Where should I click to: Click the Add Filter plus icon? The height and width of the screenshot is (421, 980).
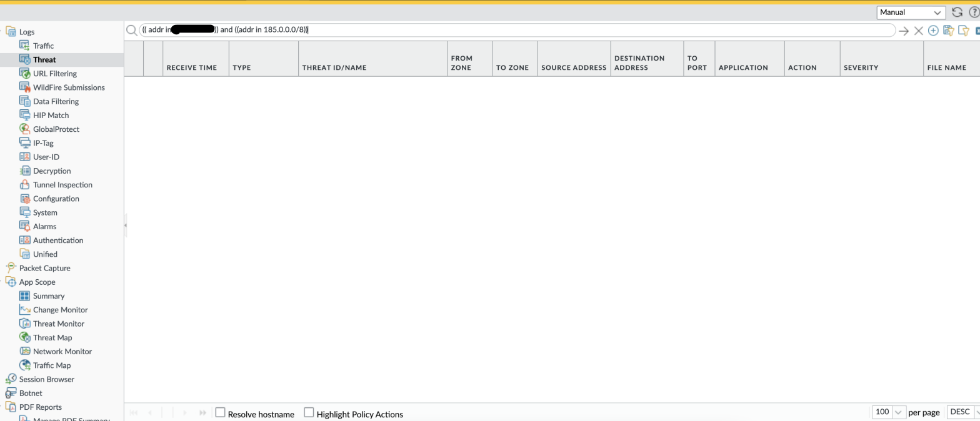[x=933, y=31]
